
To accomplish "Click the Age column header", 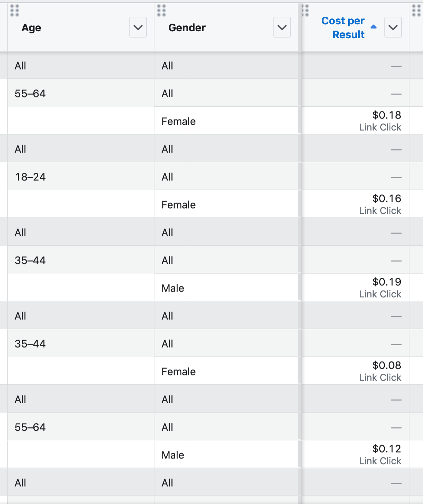I will click(x=31, y=28).
